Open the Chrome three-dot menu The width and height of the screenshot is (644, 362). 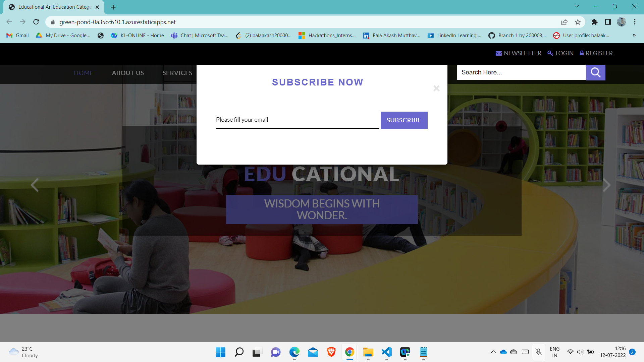click(635, 22)
